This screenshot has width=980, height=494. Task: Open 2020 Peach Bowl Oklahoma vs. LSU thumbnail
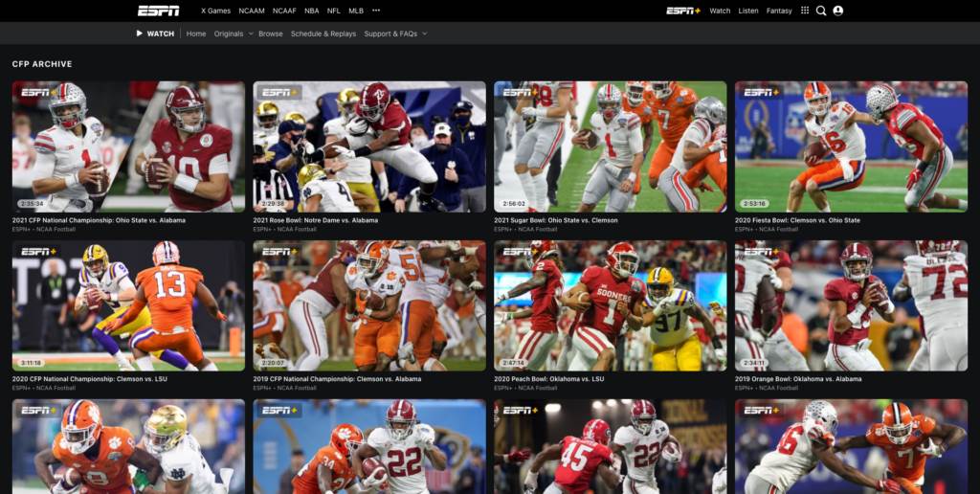pyautogui.click(x=610, y=305)
